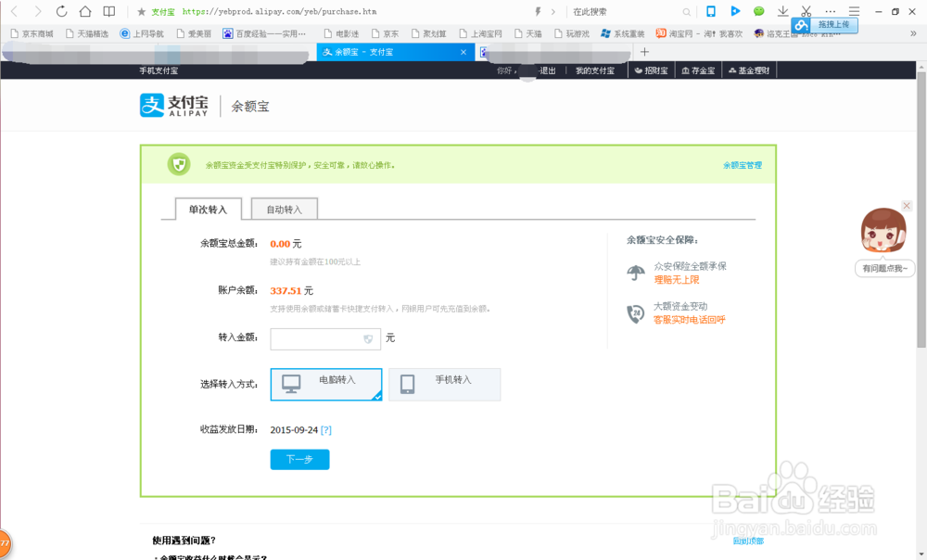Open the browser hamburger menu
Viewport: 927px width, 560px height.
tap(855, 11)
